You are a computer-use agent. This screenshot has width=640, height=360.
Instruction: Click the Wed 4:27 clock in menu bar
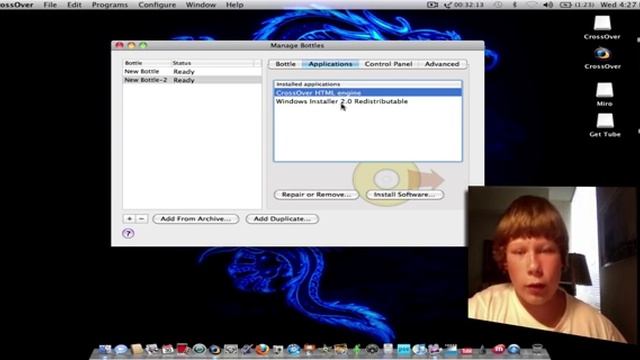[x=620, y=5]
